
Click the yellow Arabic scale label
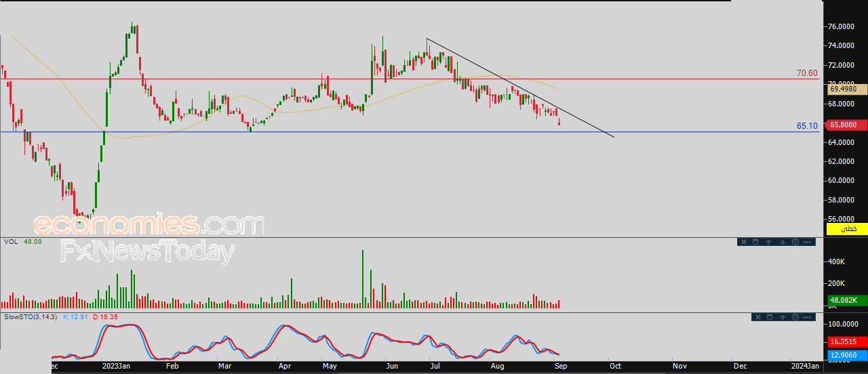pos(847,230)
